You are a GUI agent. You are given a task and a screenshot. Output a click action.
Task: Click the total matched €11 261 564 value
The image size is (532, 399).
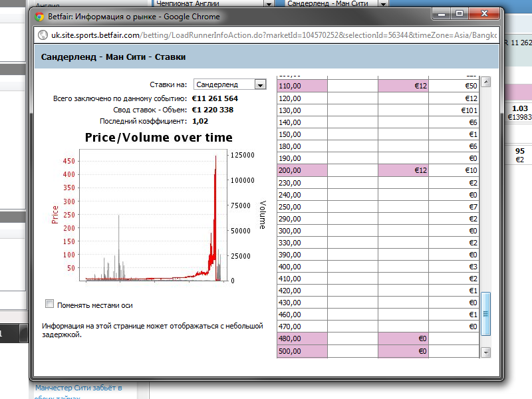point(215,98)
